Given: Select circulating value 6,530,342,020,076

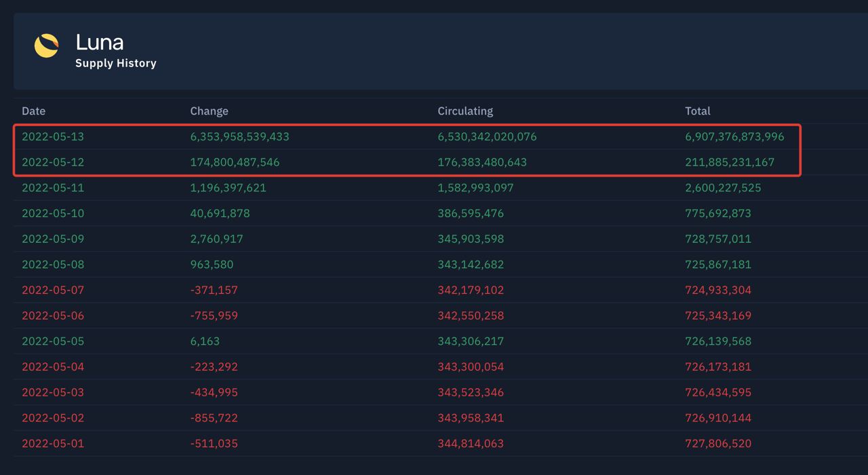Looking at the screenshot, I should click(487, 136).
